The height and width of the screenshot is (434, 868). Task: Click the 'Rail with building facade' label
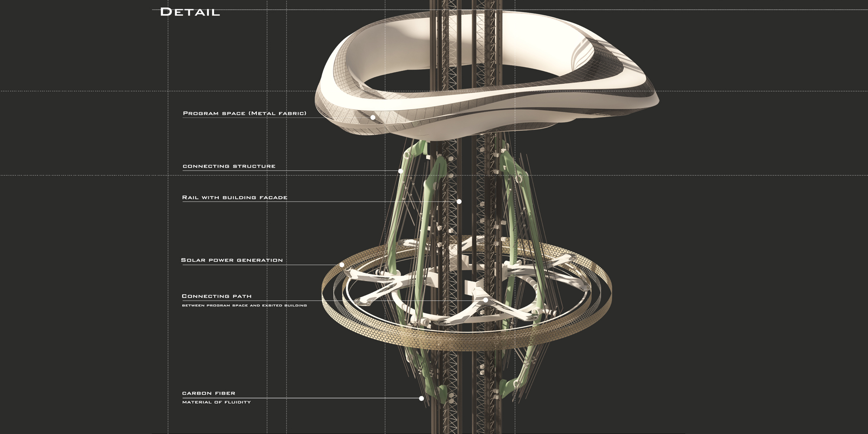click(235, 197)
